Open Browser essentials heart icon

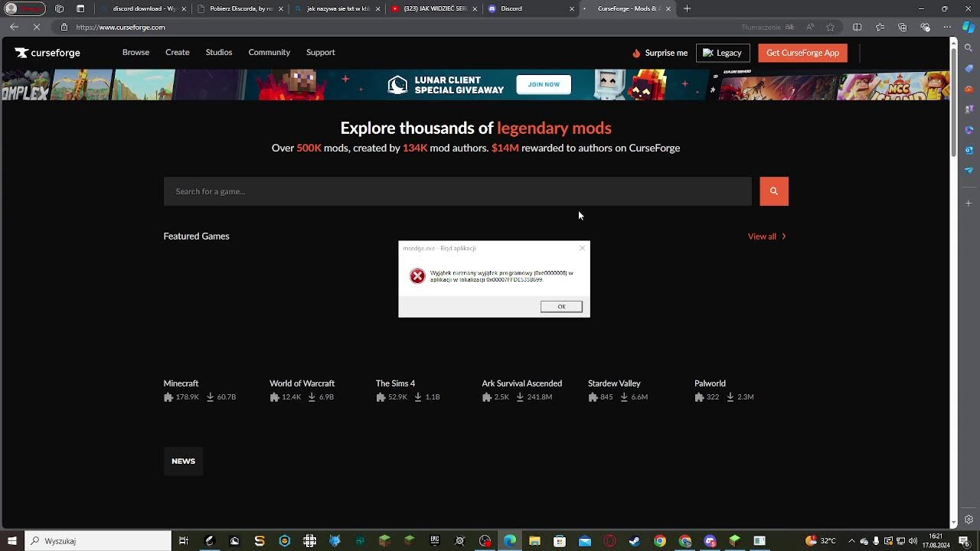click(x=926, y=27)
